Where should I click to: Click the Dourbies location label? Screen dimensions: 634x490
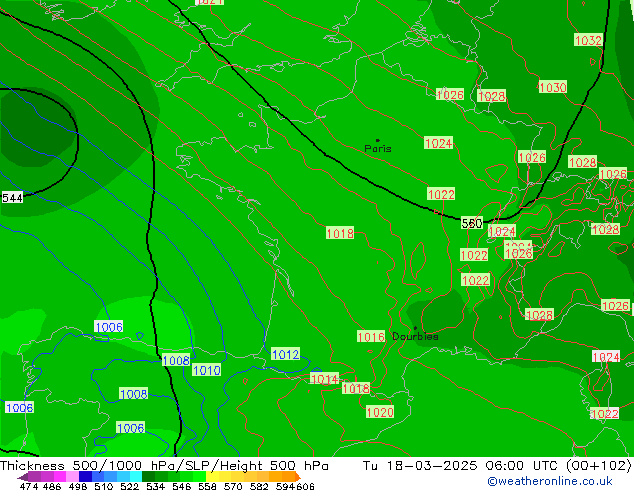click(415, 336)
